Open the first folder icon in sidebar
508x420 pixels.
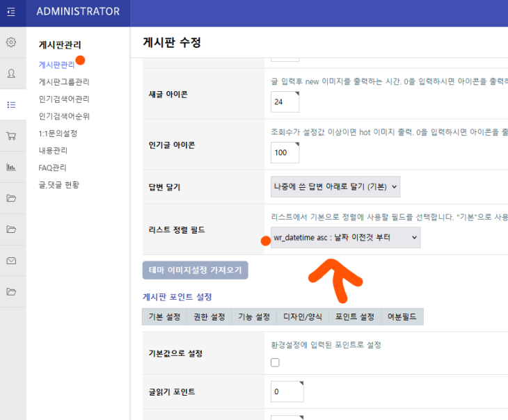pyautogui.click(x=11, y=198)
